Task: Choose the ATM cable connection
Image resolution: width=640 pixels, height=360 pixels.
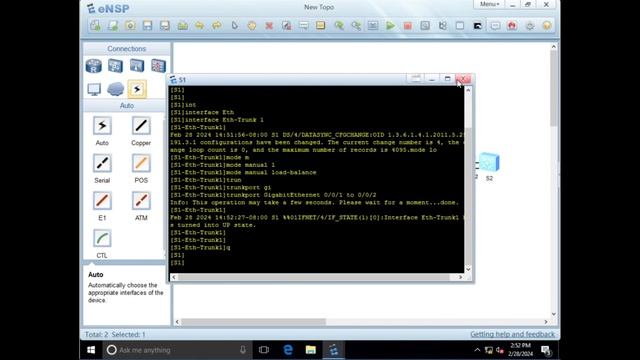Action: coord(141,201)
